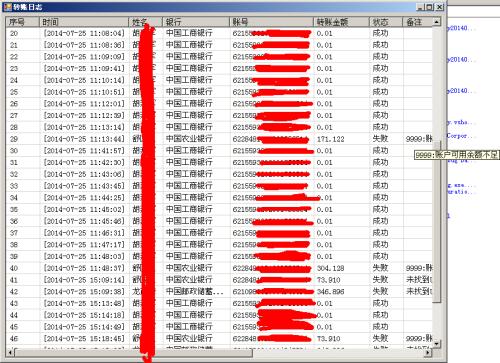This screenshot has width=500, height=363.
Task: Select row 29 with amount 171.122
Action: [x=219, y=139]
